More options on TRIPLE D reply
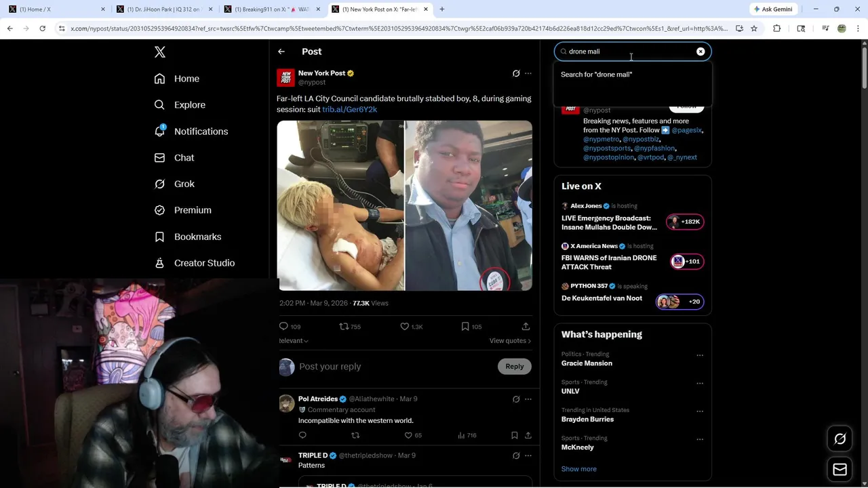This screenshot has width=868, height=488. click(528, 455)
